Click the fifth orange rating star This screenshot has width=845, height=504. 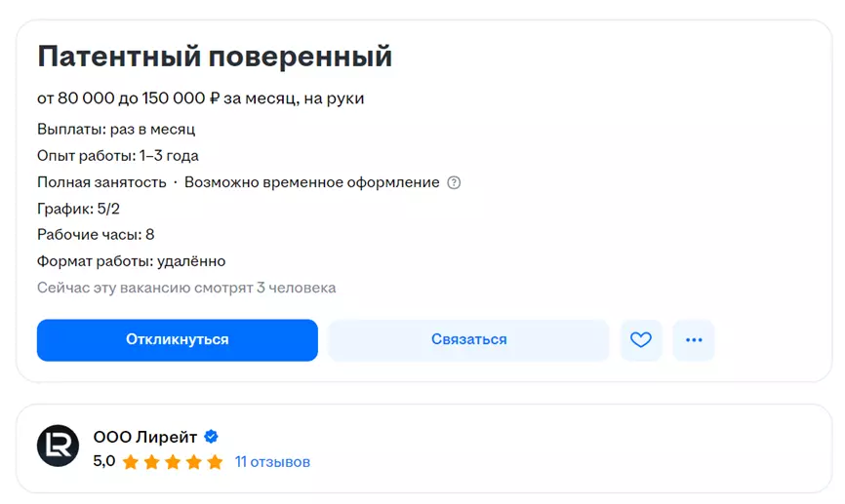click(x=216, y=462)
